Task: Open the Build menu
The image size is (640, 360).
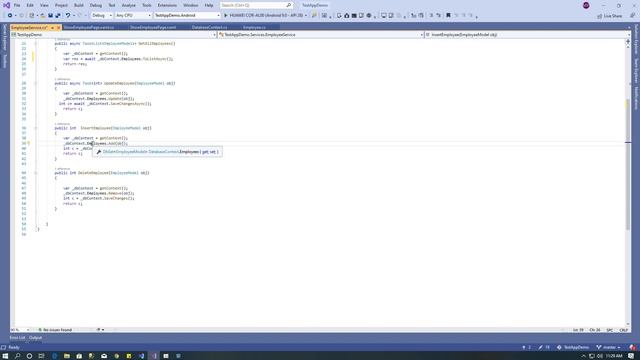Action: pos(79,5)
